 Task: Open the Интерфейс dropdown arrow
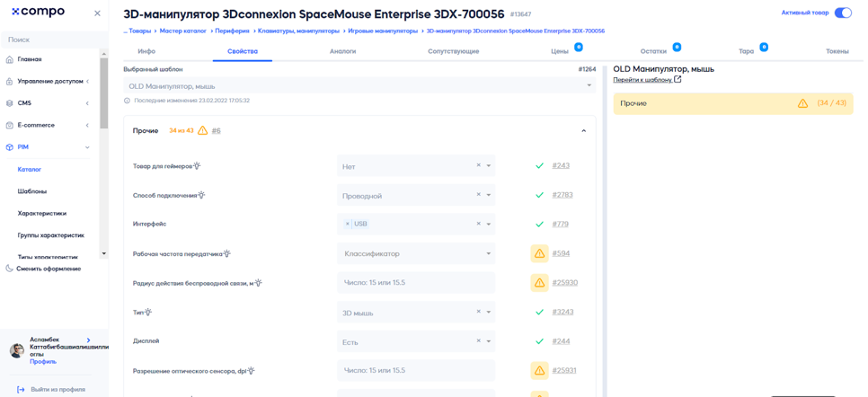pyautogui.click(x=489, y=225)
